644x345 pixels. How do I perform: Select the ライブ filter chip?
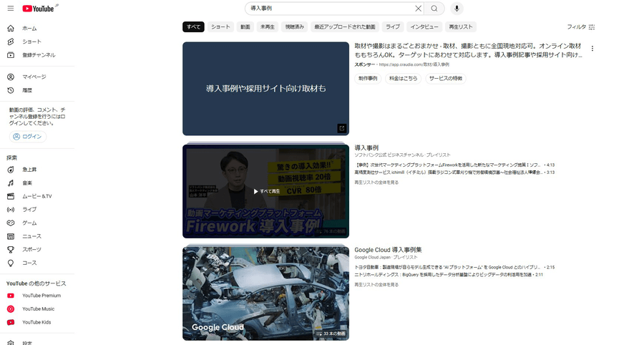393,27
